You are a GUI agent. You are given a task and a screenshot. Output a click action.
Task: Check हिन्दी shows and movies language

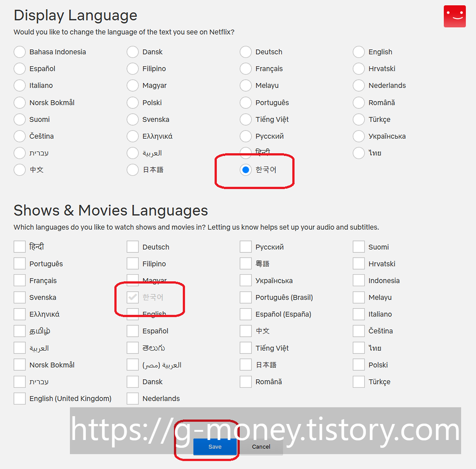[20, 247]
